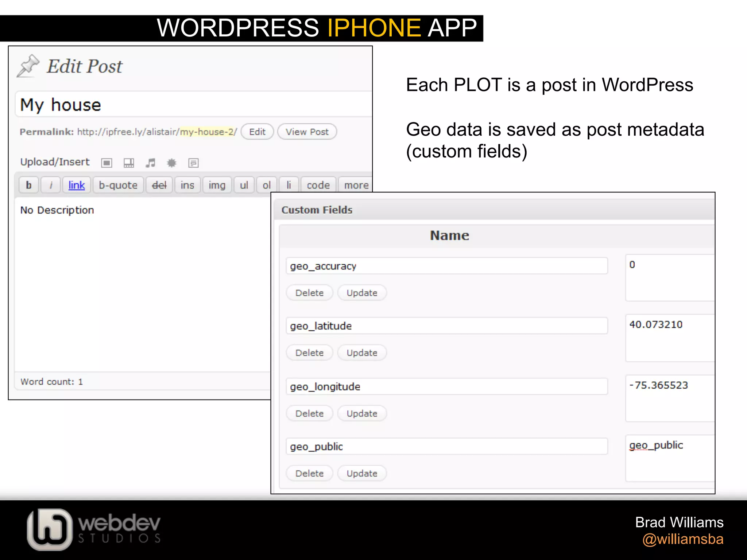Toggle bold with the b button
This screenshot has width=747, height=560.
point(29,185)
